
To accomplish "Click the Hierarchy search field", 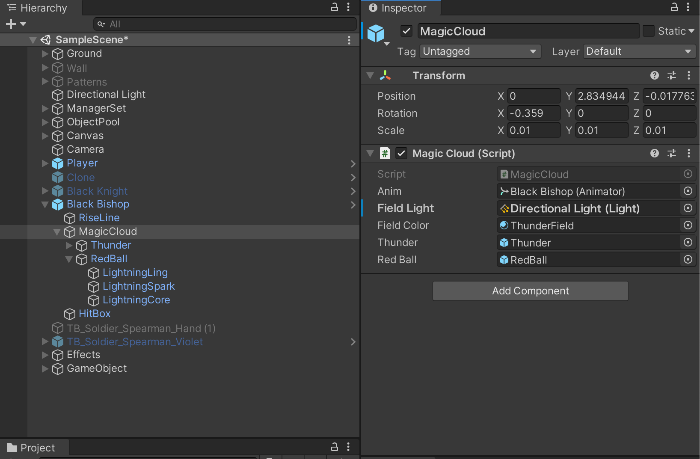I will (225, 24).
